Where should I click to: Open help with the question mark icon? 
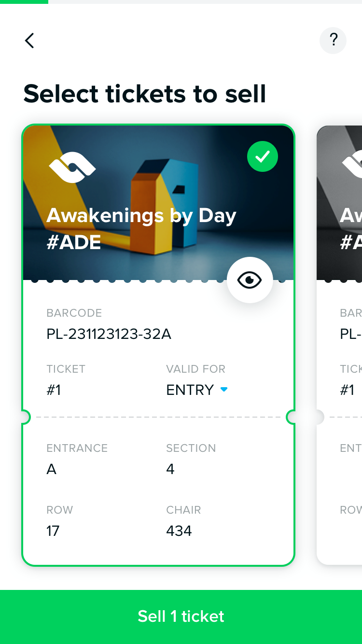[x=333, y=41]
